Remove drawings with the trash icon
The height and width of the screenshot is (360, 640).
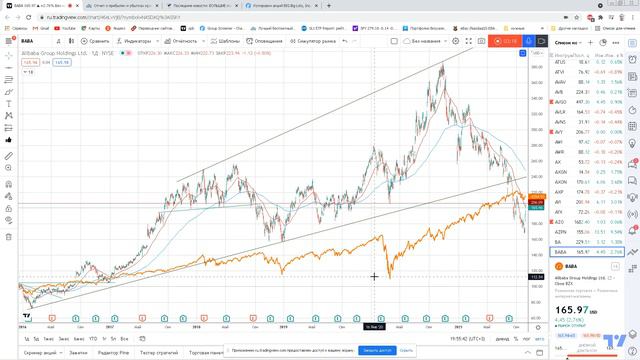click(9, 237)
